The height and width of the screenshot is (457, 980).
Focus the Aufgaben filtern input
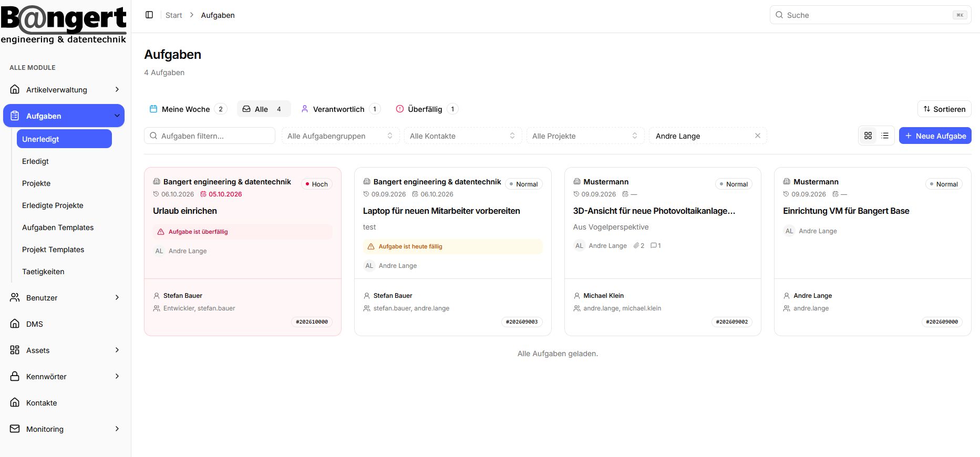click(210, 136)
